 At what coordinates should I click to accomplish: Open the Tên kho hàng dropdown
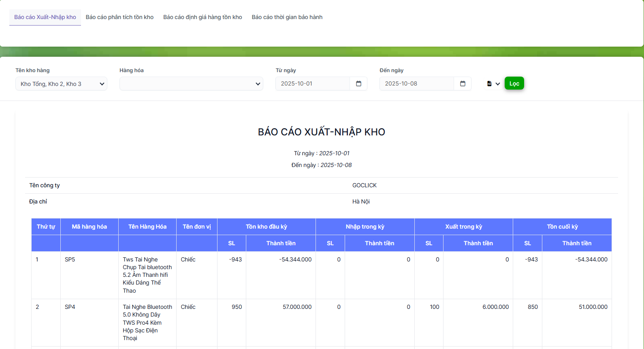61,84
